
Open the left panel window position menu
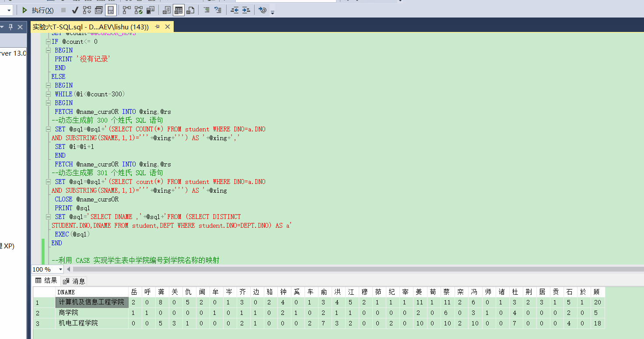pos(2,27)
